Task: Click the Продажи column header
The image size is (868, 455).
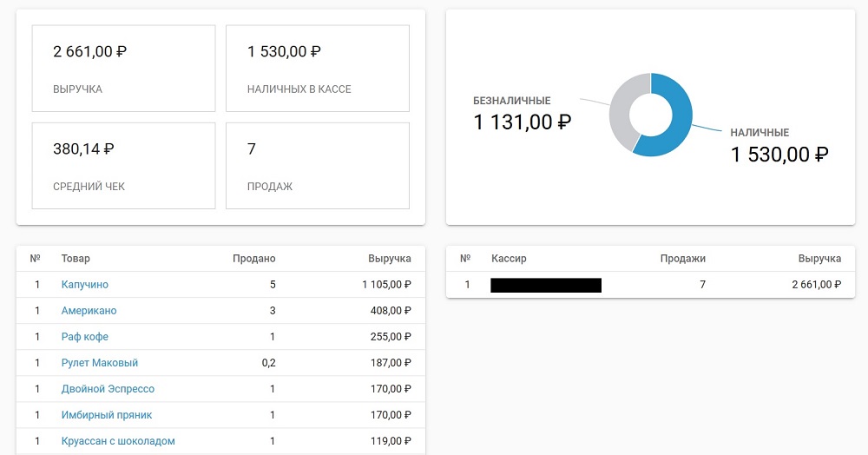Action: tap(683, 259)
